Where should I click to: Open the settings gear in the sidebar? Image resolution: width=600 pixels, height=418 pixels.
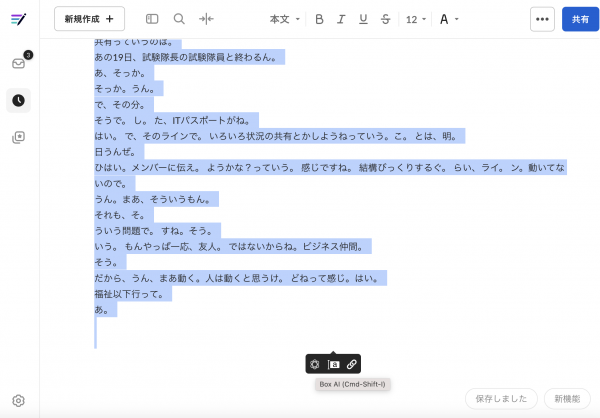tap(18, 400)
